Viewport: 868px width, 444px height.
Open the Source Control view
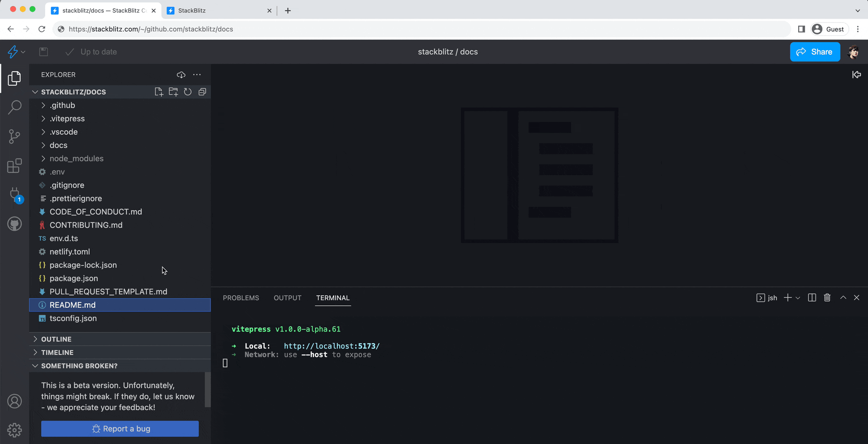(x=14, y=136)
